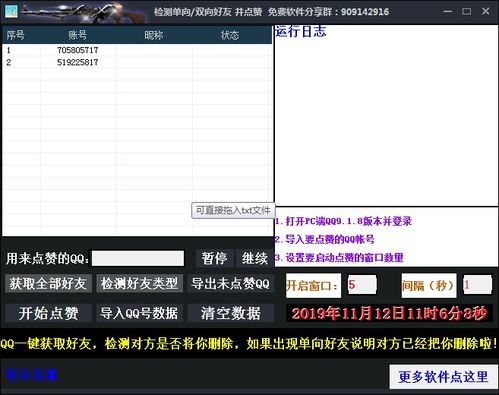
Task: Open 更多软件点这里 link button
Action: (x=443, y=377)
